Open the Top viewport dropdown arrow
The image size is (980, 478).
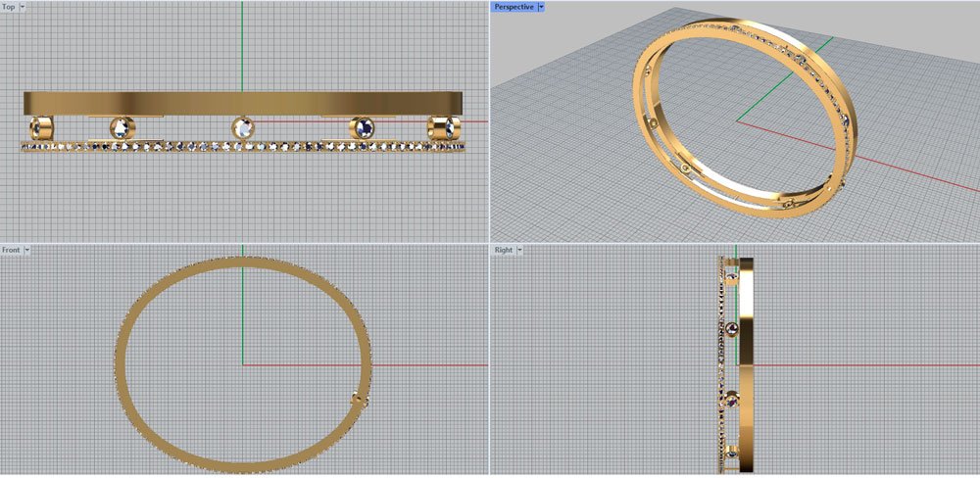(23, 7)
